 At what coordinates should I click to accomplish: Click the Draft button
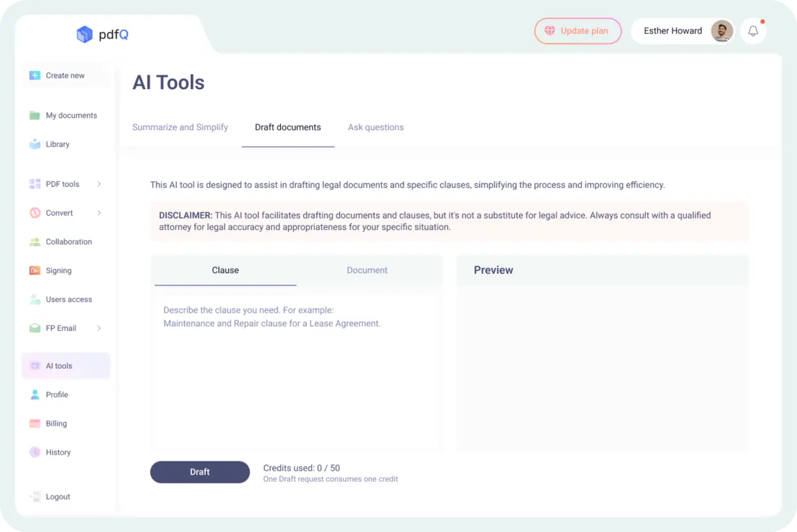pyautogui.click(x=200, y=471)
